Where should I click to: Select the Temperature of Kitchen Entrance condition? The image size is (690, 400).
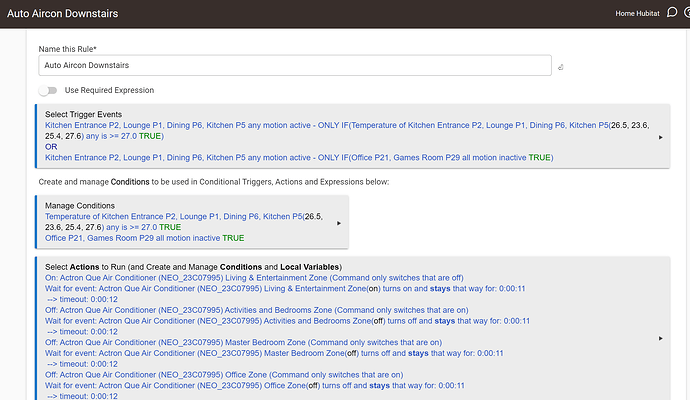coord(184,222)
